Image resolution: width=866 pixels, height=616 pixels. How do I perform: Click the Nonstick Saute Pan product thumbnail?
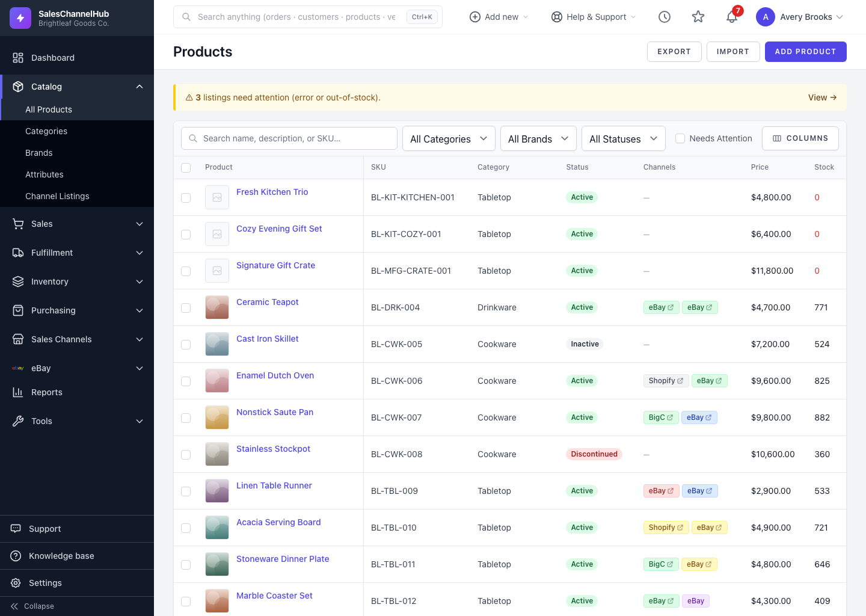(217, 417)
